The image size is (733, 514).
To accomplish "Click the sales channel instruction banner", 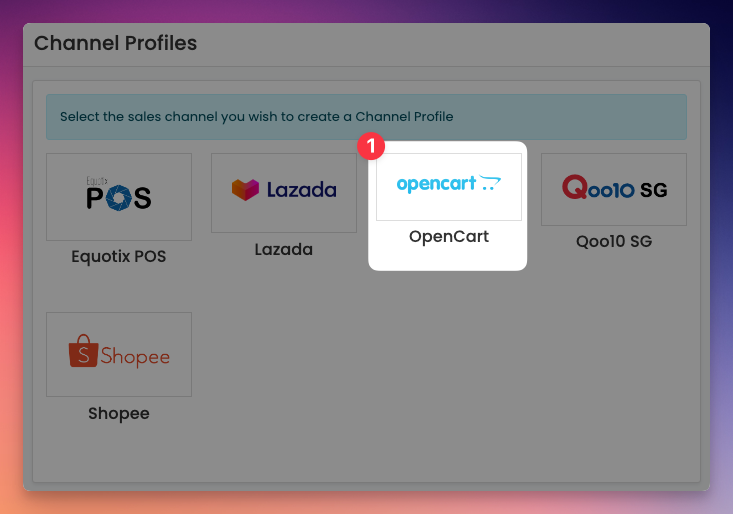I will (366, 117).
